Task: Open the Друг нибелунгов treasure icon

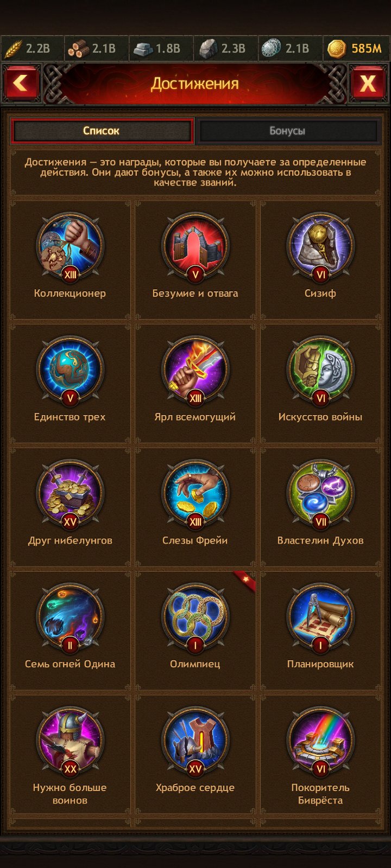Action: [70, 494]
